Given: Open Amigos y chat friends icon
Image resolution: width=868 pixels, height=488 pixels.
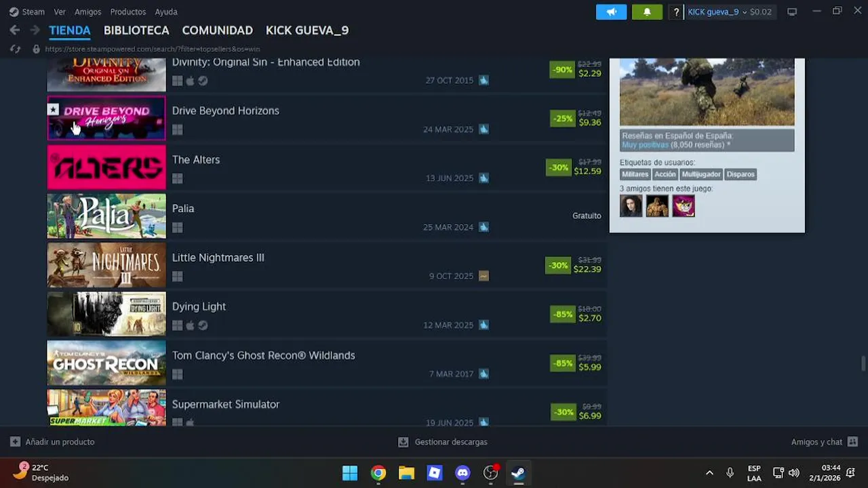Looking at the screenshot, I should [x=852, y=442].
